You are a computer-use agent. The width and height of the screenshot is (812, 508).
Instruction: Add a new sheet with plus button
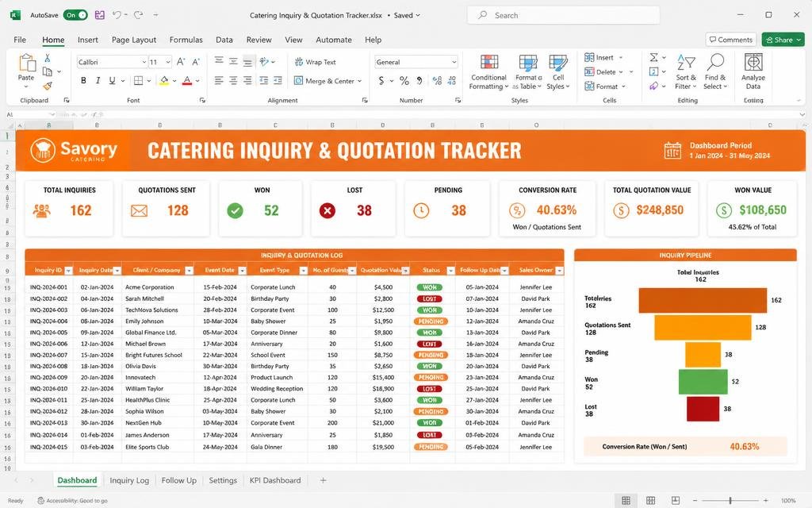point(323,480)
